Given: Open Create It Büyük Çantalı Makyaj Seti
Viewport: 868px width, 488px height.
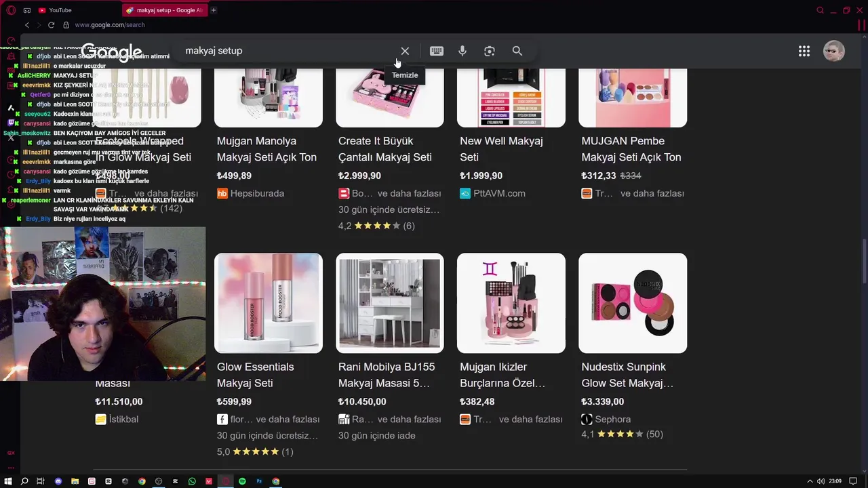Looking at the screenshot, I should pos(385,149).
